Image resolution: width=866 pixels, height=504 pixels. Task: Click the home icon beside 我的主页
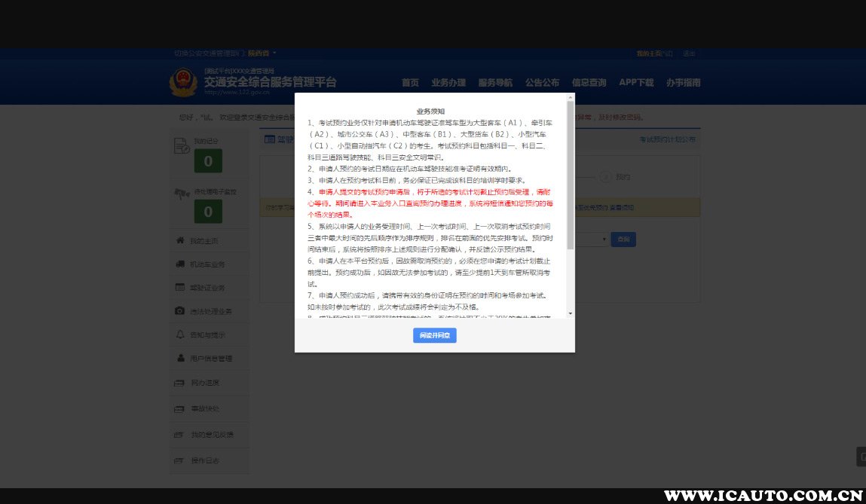pos(179,240)
